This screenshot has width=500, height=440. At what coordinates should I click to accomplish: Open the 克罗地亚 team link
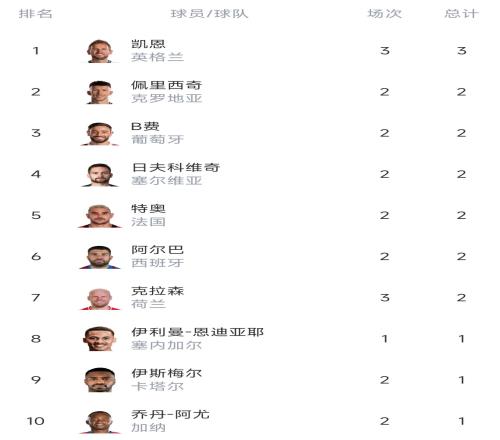(x=167, y=98)
